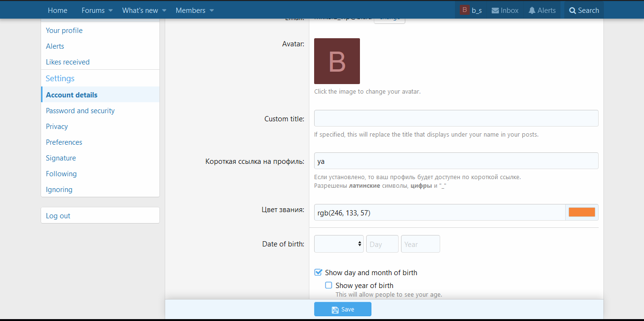Click the Log out link
The height and width of the screenshot is (321, 644).
coord(58,215)
